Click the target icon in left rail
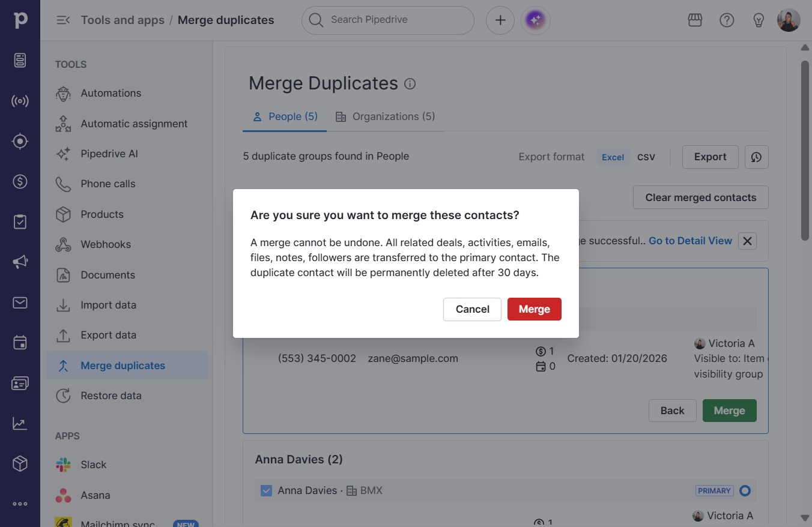 (20, 141)
